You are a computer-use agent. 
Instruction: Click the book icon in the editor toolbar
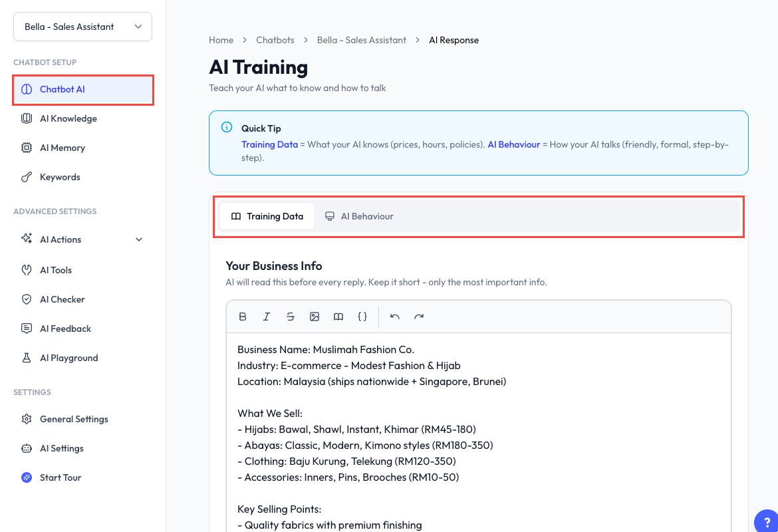pyautogui.click(x=338, y=317)
